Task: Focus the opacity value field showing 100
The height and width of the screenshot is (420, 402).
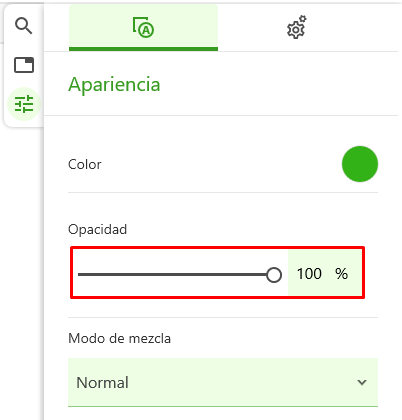Action: pos(309,274)
